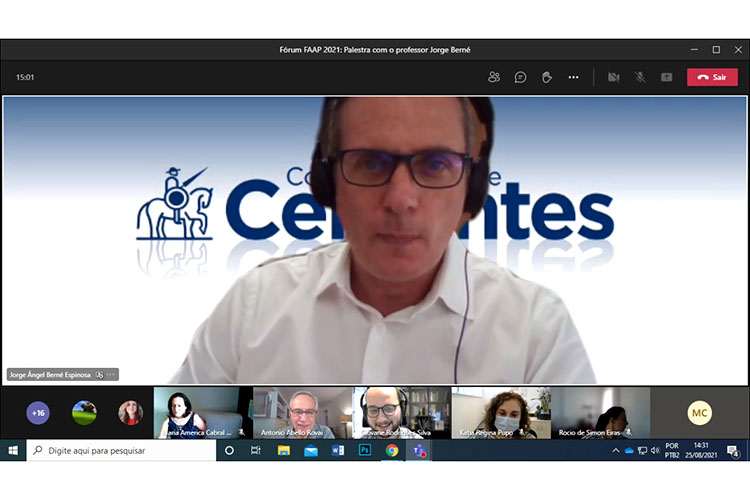This screenshot has height=500, width=750.
Task: Select the Katia Regina Pupo video tile
Action: (x=501, y=412)
